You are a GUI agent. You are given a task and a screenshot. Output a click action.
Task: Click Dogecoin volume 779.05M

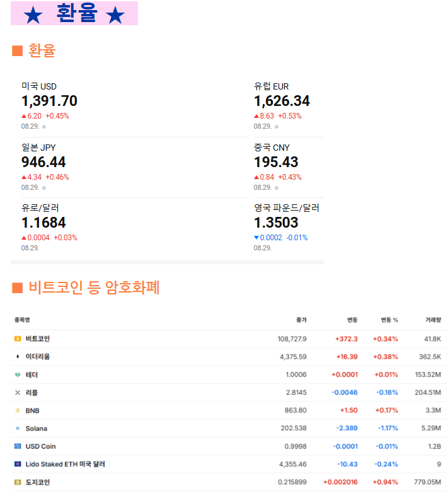pos(427,482)
